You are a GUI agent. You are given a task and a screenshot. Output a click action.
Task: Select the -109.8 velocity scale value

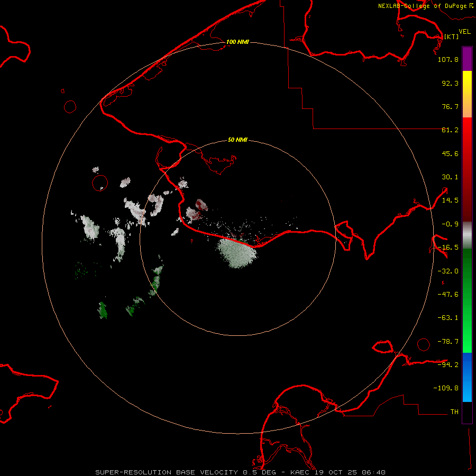tap(446, 388)
